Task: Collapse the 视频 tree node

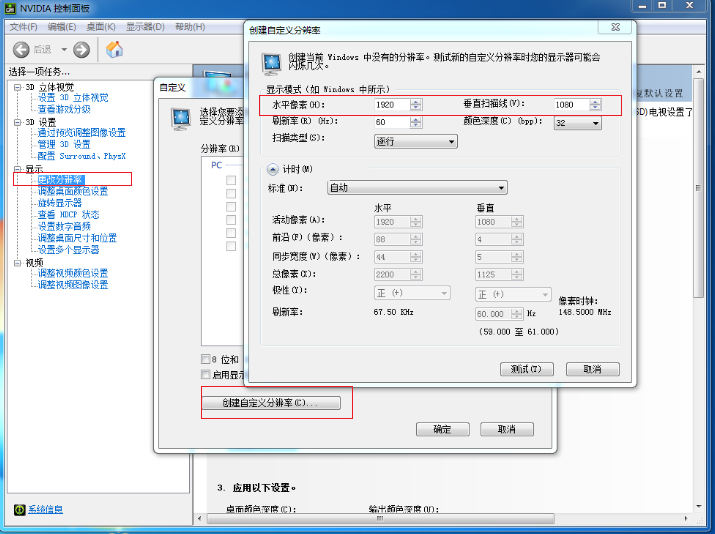Action: click(17, 263)
